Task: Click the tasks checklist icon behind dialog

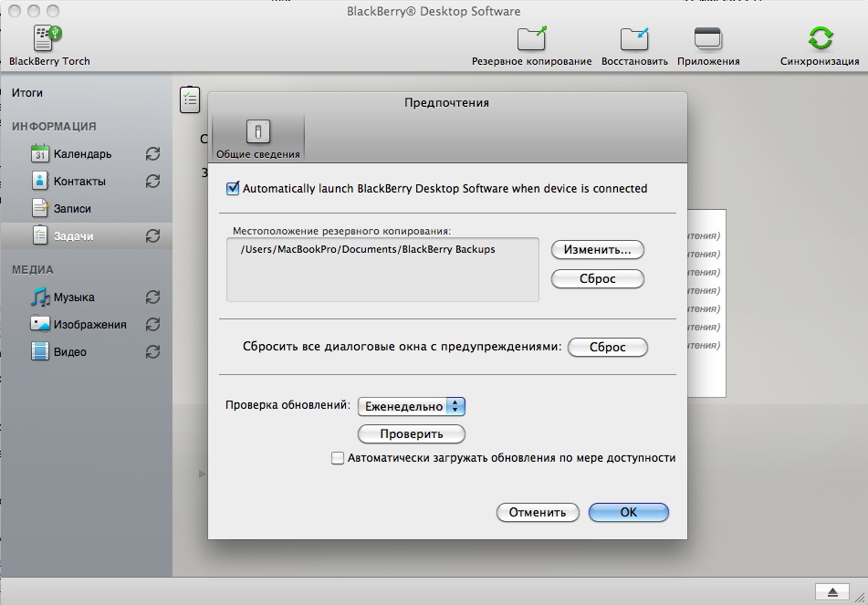Action: [x=190, y=99]
